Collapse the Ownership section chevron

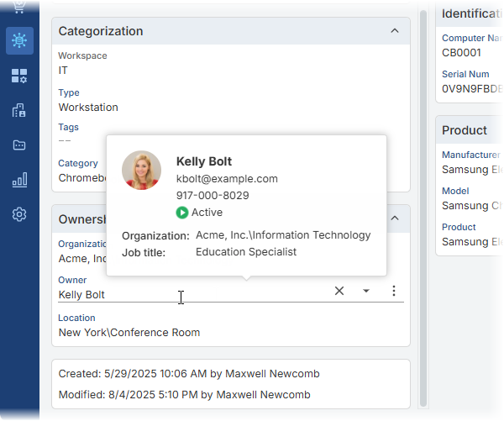395,218
